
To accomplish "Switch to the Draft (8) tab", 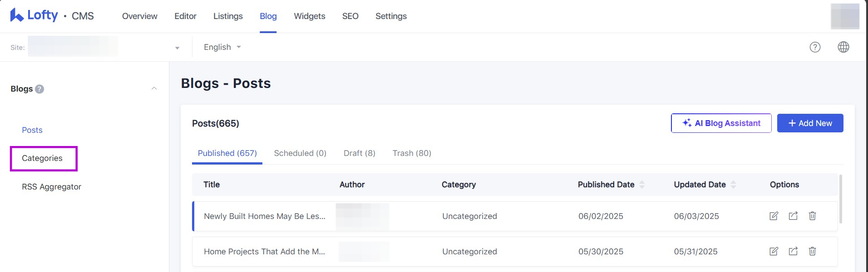I will tap(359, 153).
